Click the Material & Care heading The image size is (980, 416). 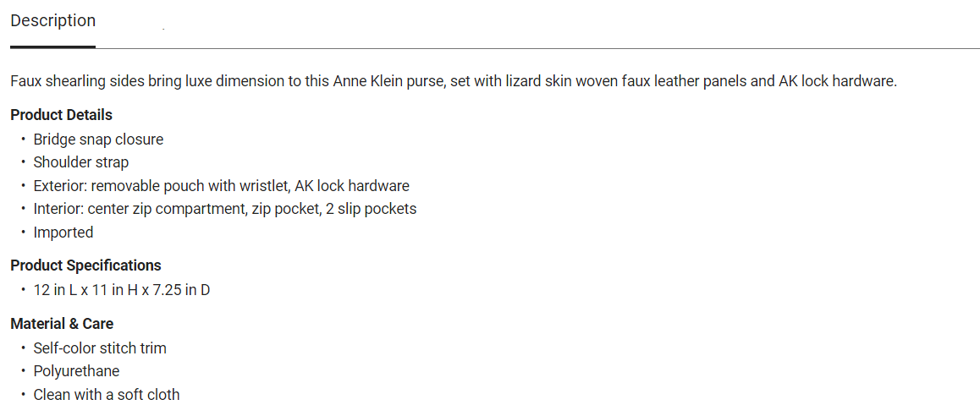pyautogui.click(x=62, y=324)
